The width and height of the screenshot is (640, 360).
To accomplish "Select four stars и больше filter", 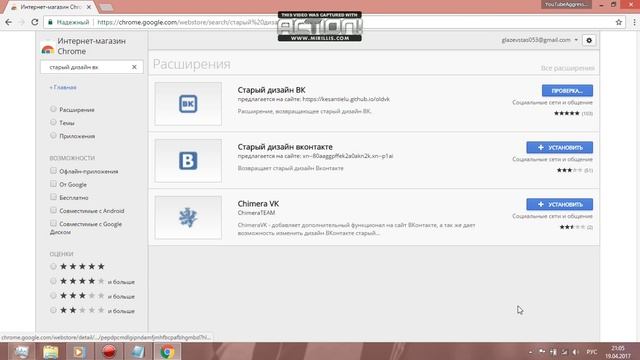I will (x=53, y=281).
